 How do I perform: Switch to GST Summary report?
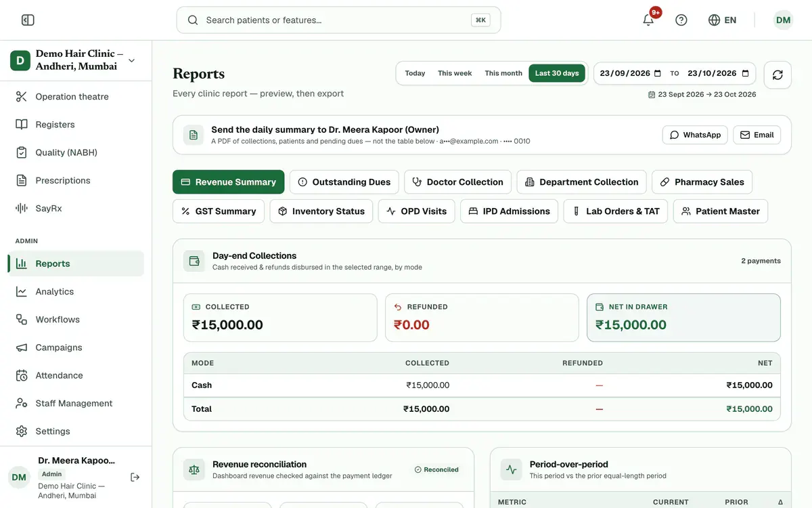(219, 211)
